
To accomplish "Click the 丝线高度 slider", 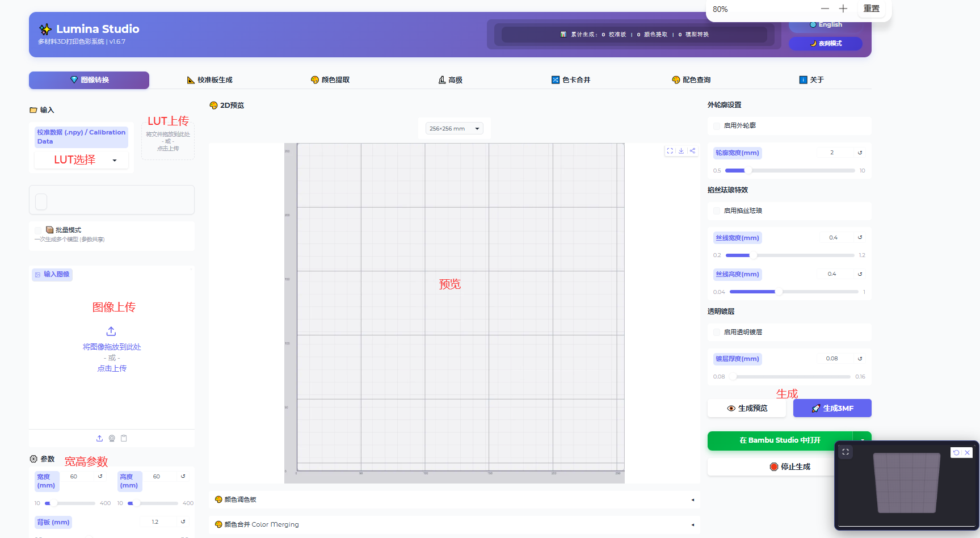I will click(794, 292).
